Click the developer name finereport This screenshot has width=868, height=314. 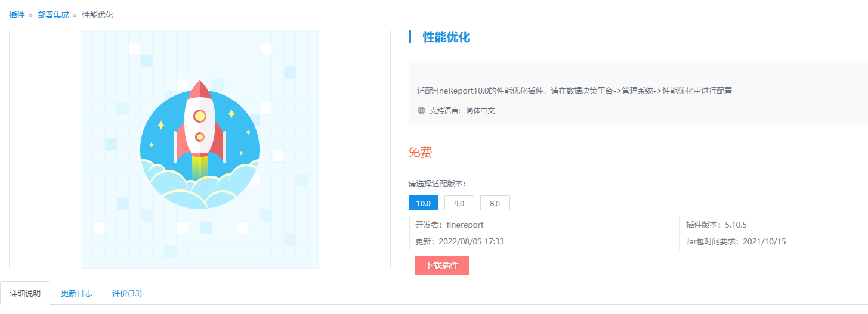tap(465, 225)
